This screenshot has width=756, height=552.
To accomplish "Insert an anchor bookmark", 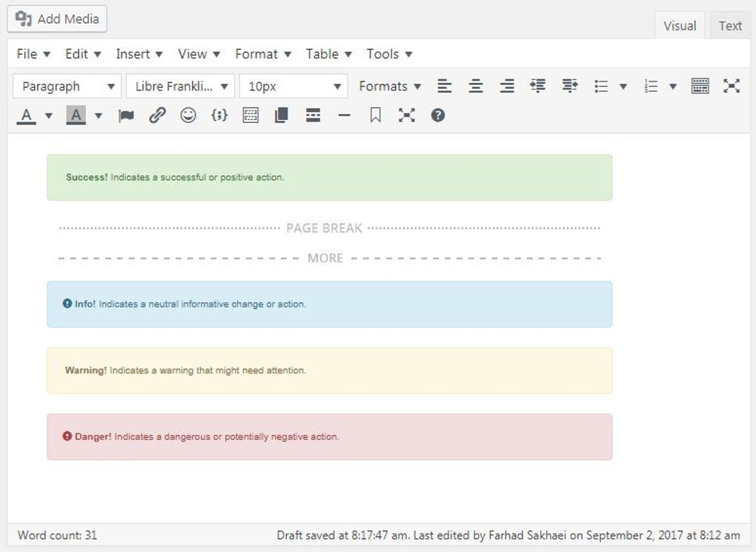I will click(375, 115).
